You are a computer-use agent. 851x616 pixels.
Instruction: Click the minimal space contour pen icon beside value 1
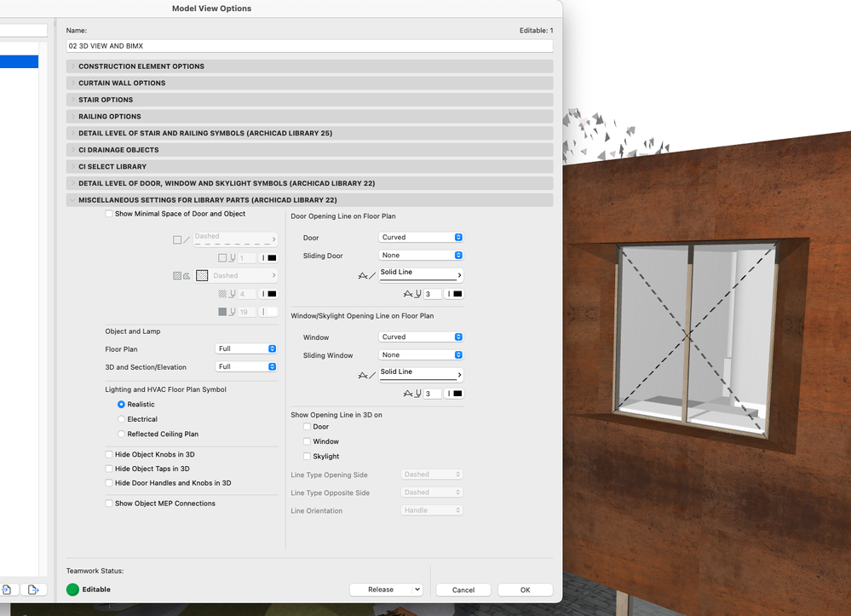click(227, 258)
